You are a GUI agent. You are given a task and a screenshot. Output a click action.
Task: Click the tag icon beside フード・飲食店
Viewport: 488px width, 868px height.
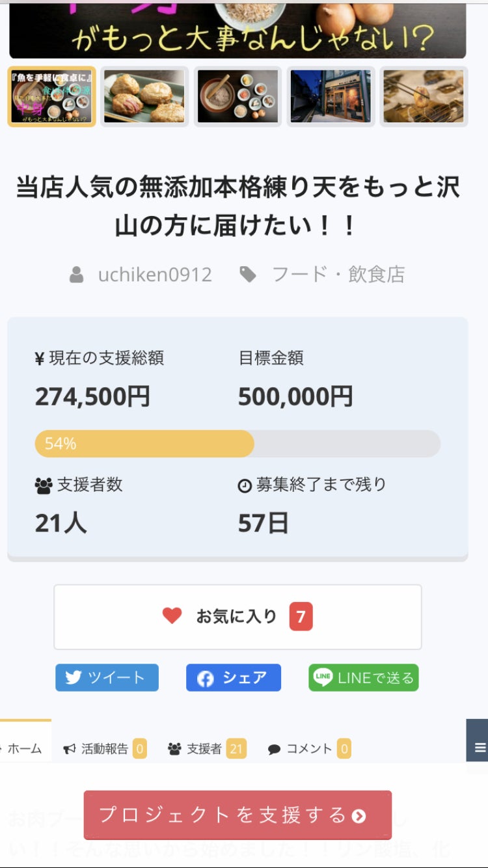tap(248, 275)
